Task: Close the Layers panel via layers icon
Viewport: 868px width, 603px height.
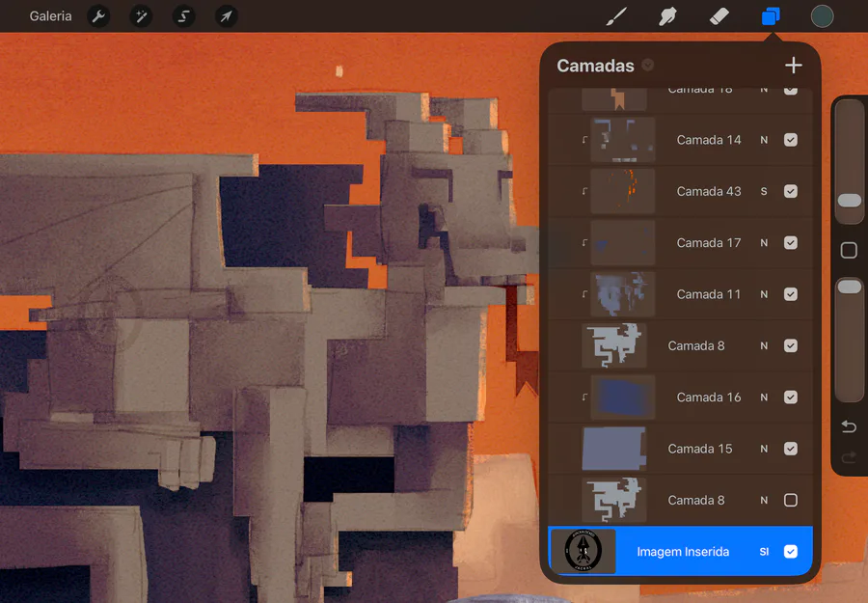Action: [771, 16]
